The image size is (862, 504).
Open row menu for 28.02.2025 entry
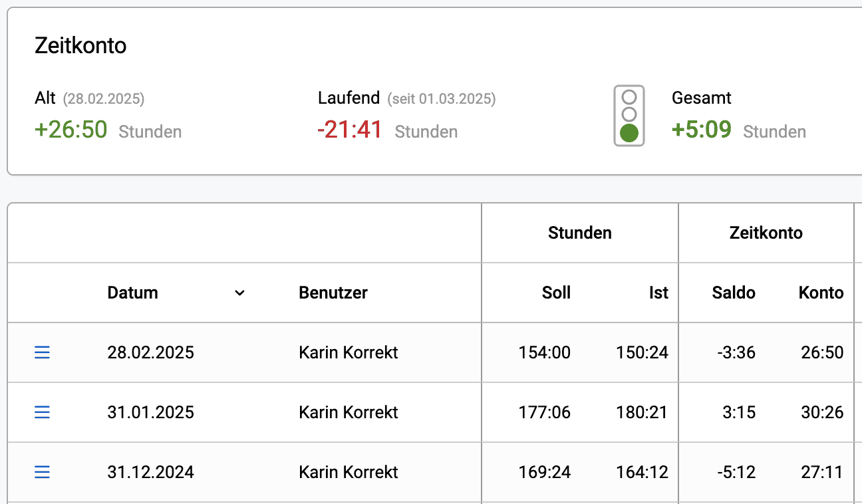[x=42, y=352]
